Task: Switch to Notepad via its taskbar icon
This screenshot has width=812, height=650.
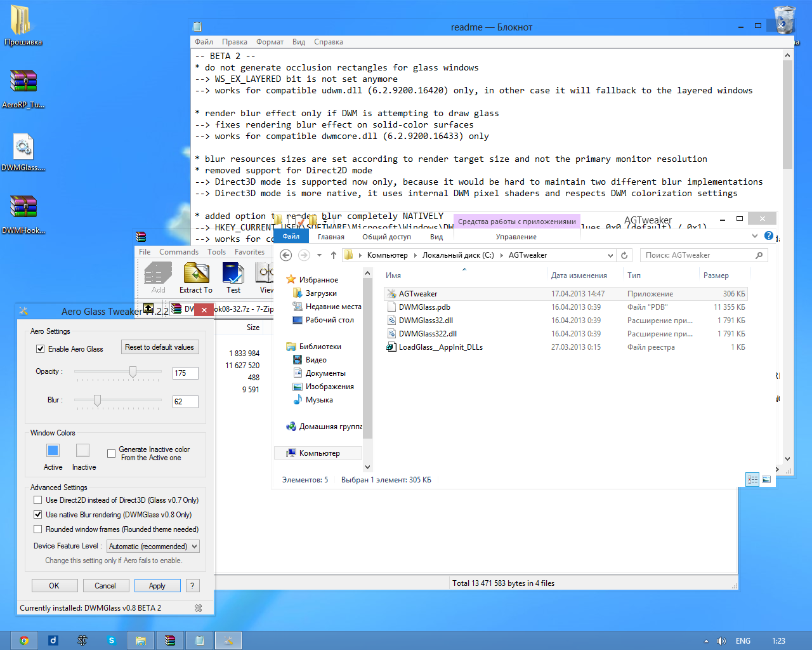Action: 199,640
